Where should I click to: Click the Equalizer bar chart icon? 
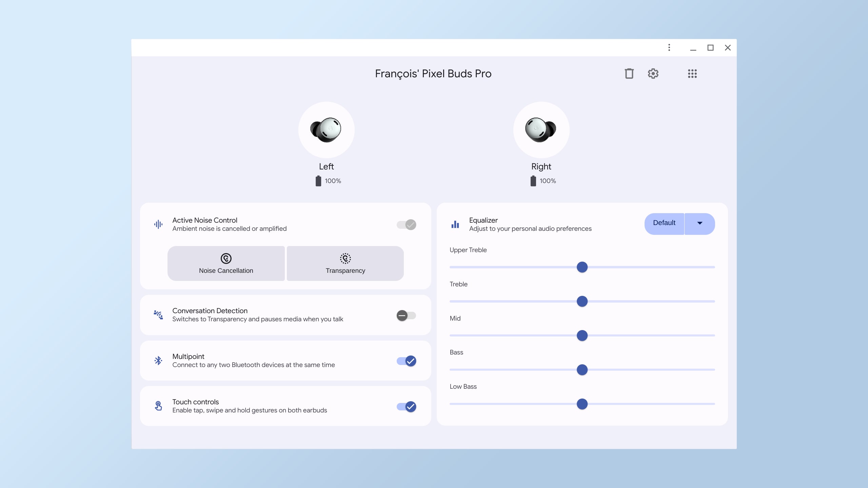(455, 224)
